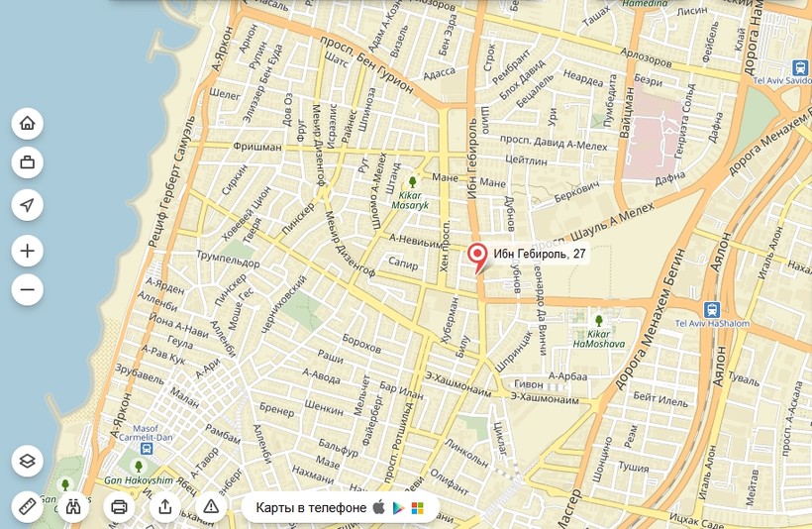Viewport: 812px width, 529px height.
Task: Activate the my-location arrow button
Action: click(x=28, y=205)
